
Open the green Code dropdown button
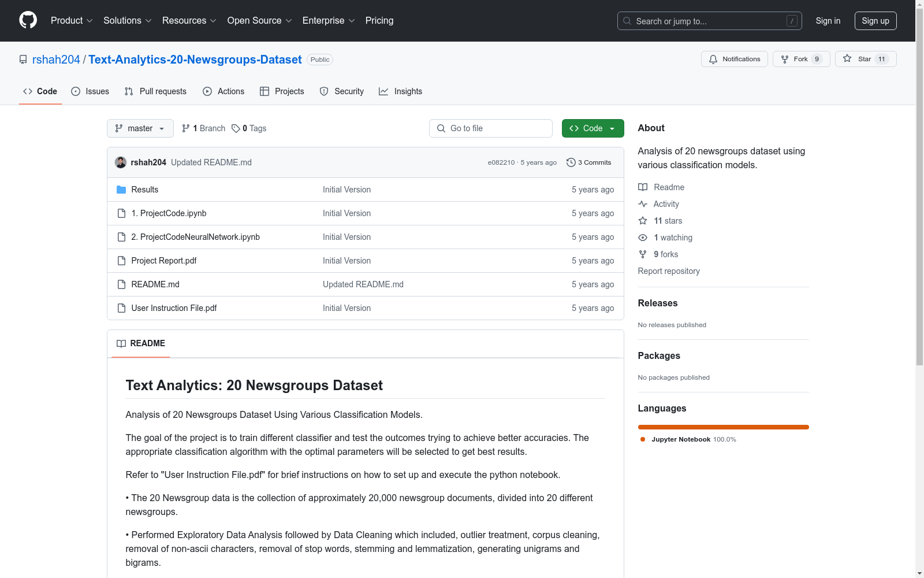(x=593, y=128)
